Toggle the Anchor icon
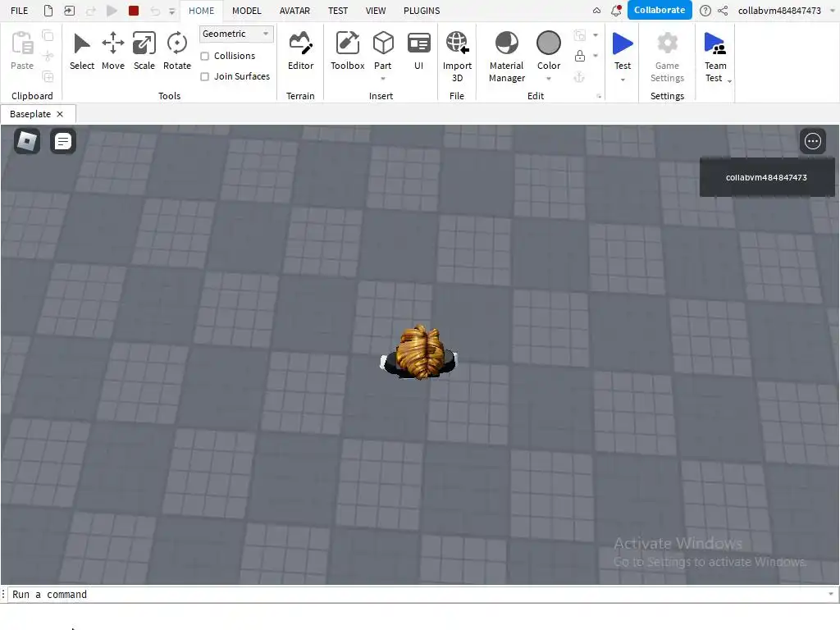Viewport: 840px width, 630px height. point(580,77)
